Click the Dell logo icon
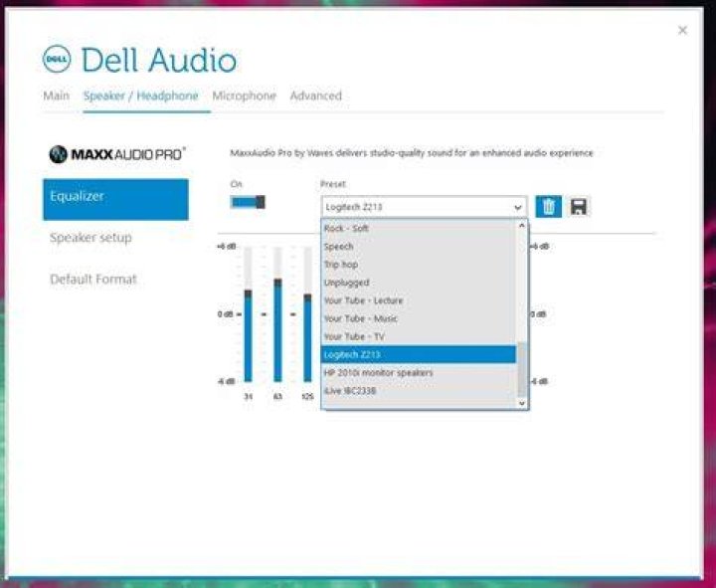The height and width of the screenshot is (588, 716). (57, 60)
